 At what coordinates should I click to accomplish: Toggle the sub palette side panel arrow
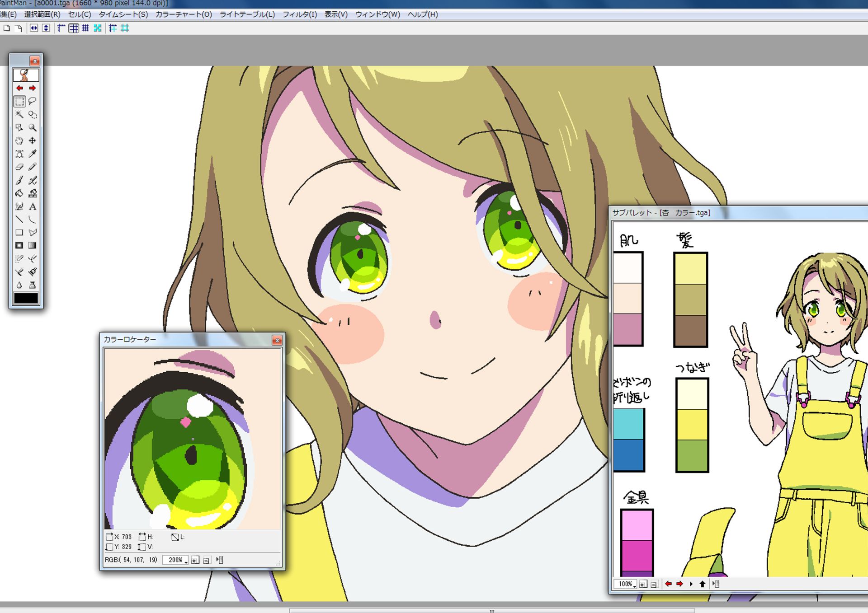716,584
